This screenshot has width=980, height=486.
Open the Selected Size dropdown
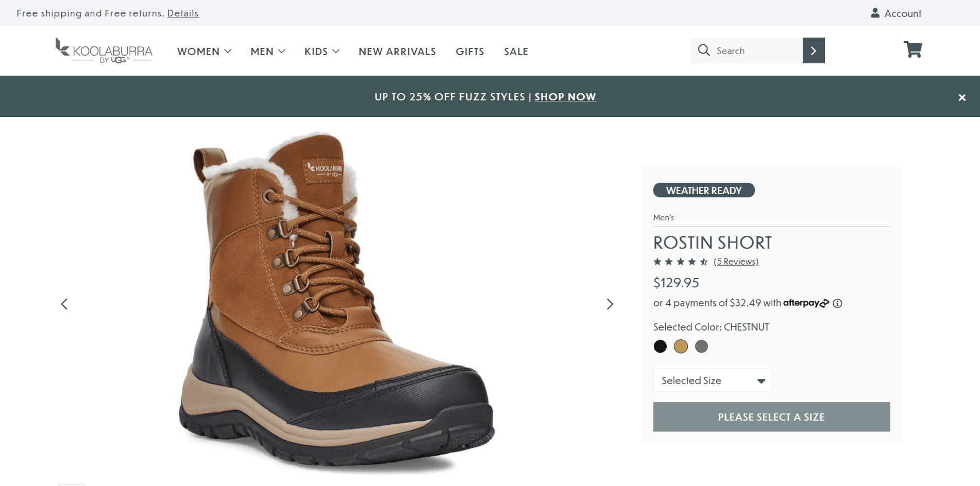(712, 380)
